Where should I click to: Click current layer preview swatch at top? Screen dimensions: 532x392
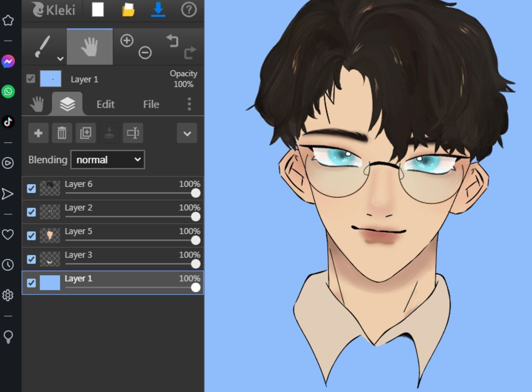(50, 79)
